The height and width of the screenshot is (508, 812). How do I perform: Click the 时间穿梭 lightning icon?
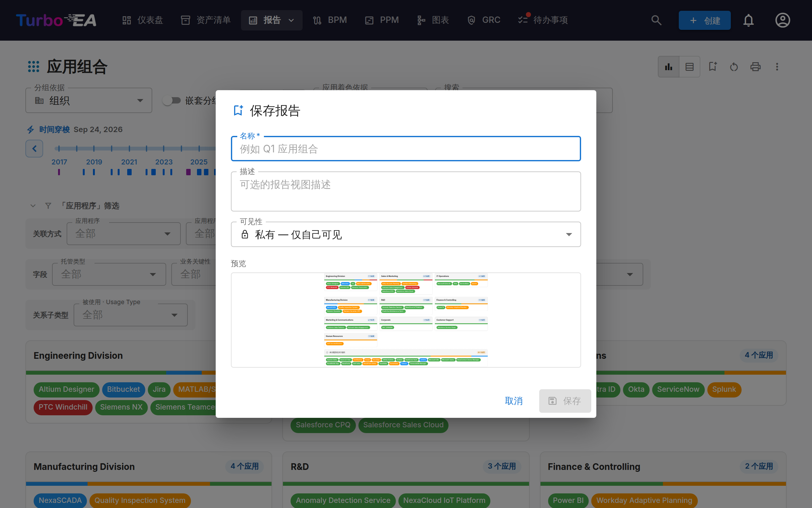click(x=30, y=129)
